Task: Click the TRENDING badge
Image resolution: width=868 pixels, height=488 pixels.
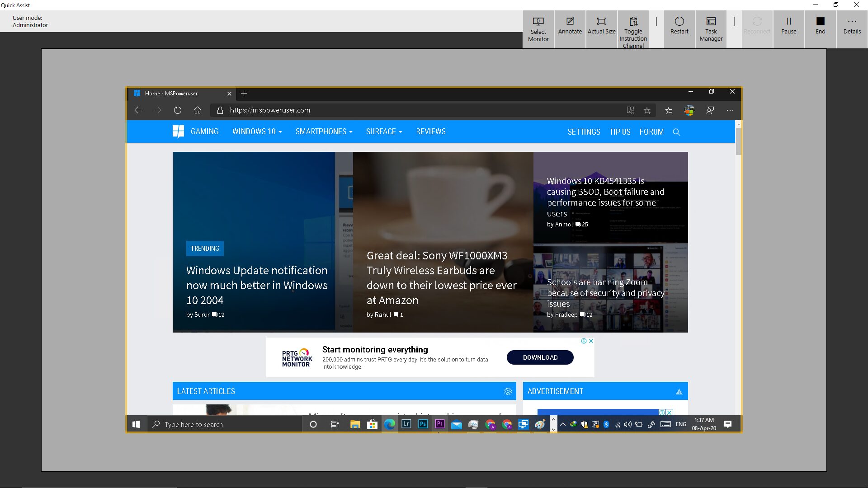Action: coord(205,249)
